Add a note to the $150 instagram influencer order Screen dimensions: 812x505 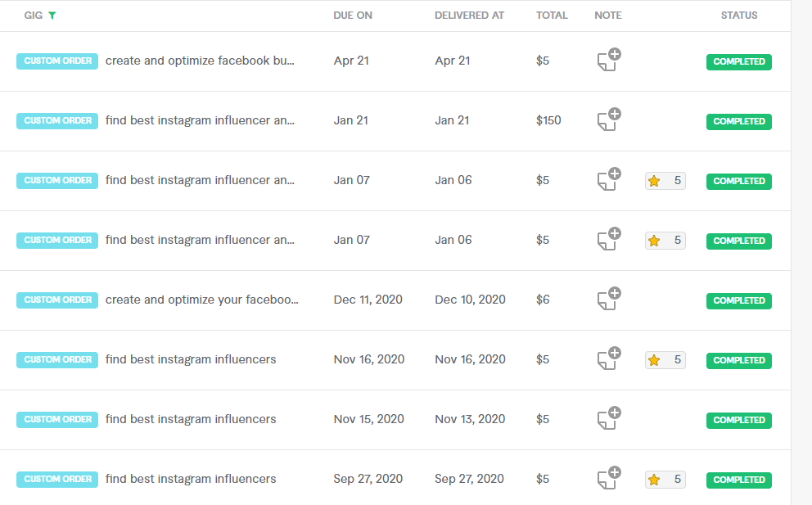coord(609,119)
